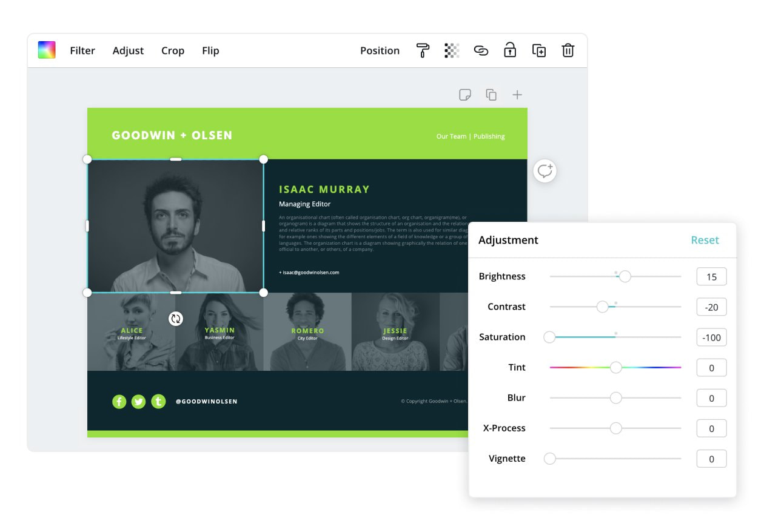Viewport: 764px width, 532px height.
Task: Open the Filter menu
Action: 82,51
